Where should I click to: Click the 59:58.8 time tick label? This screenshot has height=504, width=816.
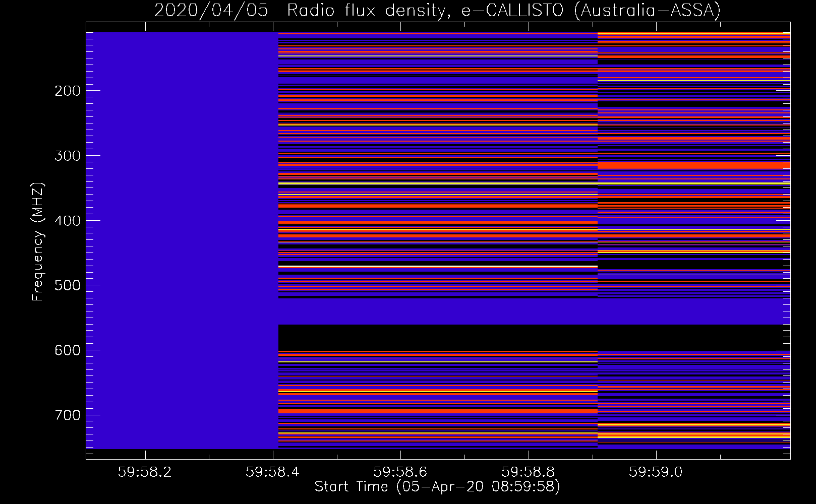coord(528,472)
